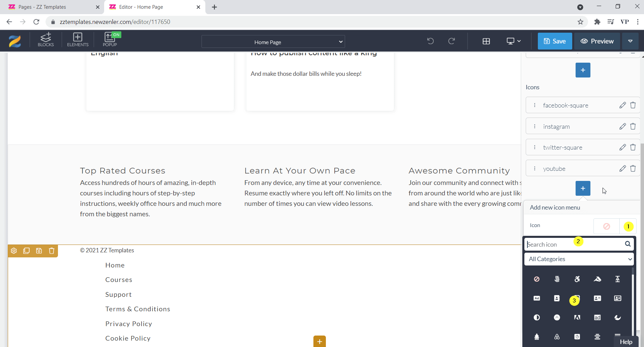Click the undo arrow in toolbar

(430, 41)
